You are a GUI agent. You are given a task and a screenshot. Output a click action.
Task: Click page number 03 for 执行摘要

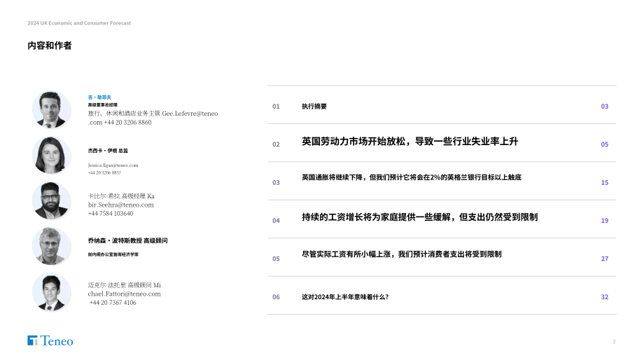(x=605, y=107)
